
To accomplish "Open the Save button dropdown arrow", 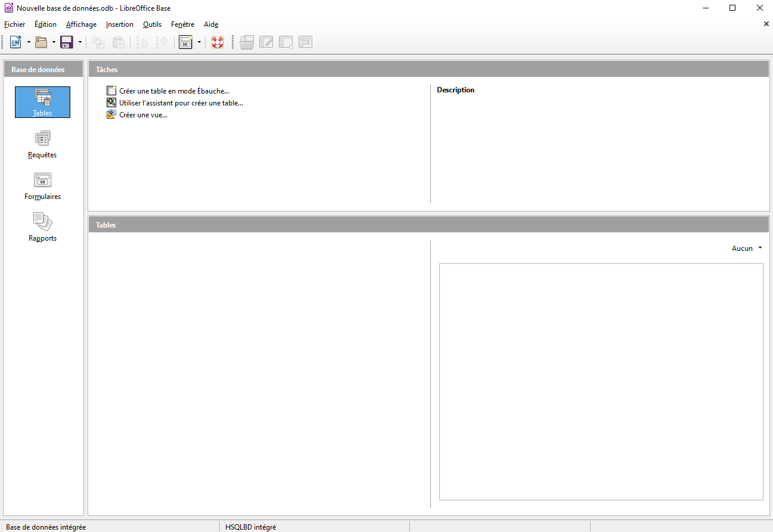I will pyautogui.click(x=80, y=42).
